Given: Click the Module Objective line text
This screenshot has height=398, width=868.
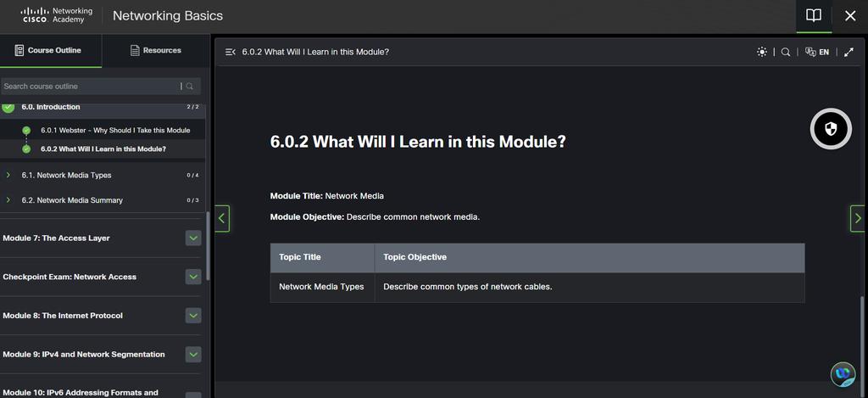Looking at the screenshot, I should [x=375, y=216].
